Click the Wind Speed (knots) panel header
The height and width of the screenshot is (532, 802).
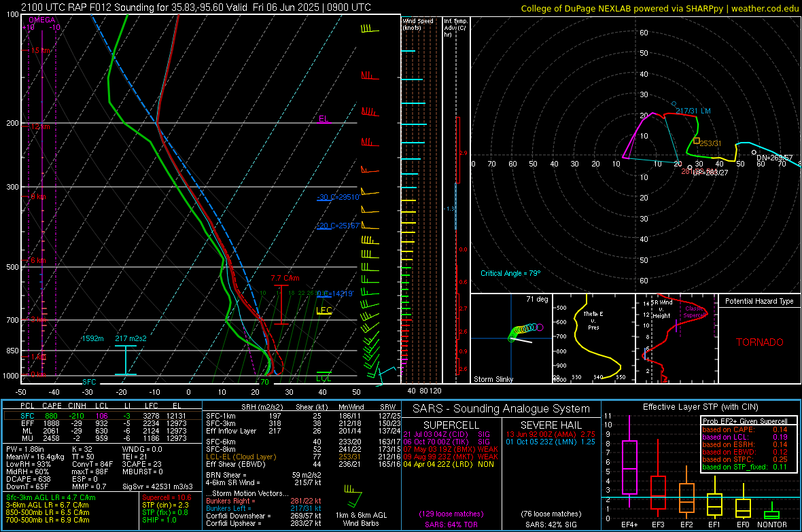(x=418, y=24)
